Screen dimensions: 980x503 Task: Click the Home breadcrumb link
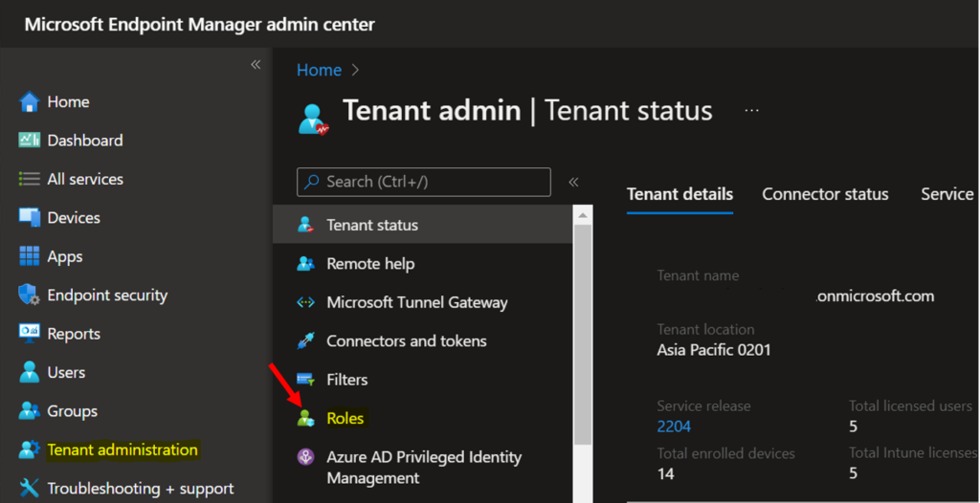319,70
